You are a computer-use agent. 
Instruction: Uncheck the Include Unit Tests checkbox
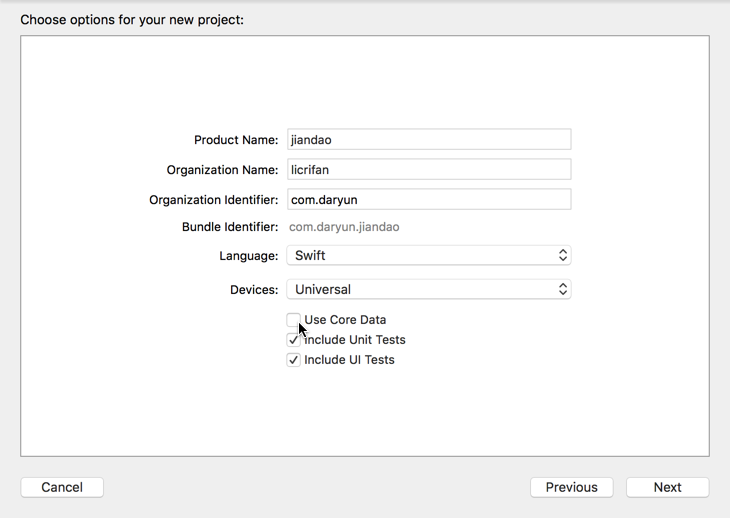(x=294, y=340)
